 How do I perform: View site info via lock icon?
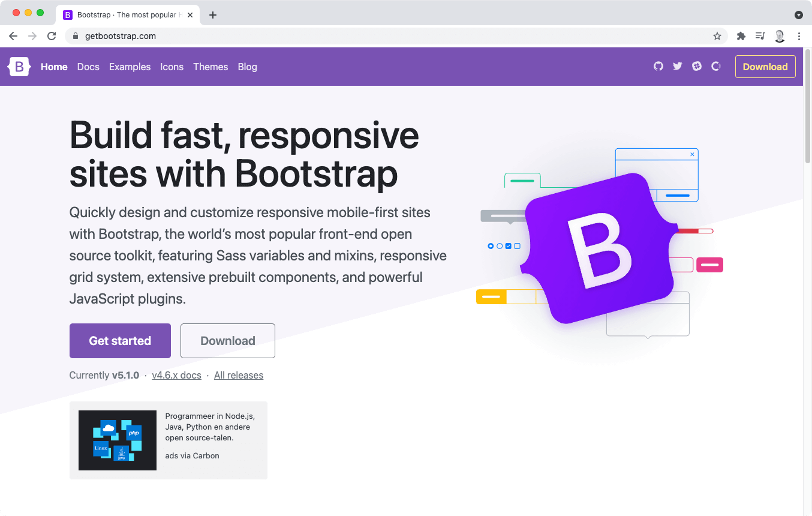click(76, 36)
